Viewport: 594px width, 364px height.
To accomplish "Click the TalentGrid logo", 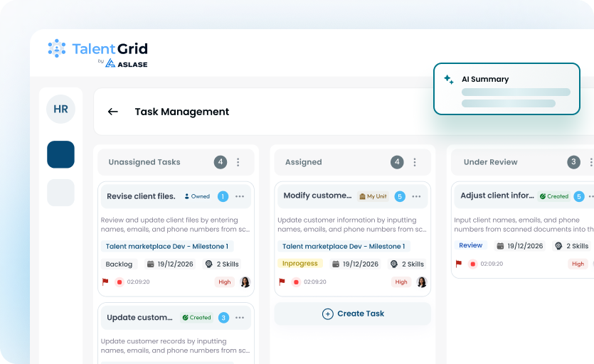I will (97, 53).
